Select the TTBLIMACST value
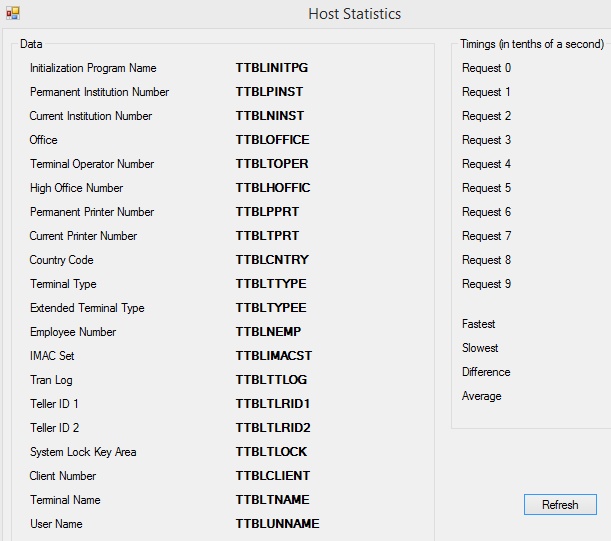The height and width of the screenshot is (541, 611). pyautogui.click(x=274, y=356)
